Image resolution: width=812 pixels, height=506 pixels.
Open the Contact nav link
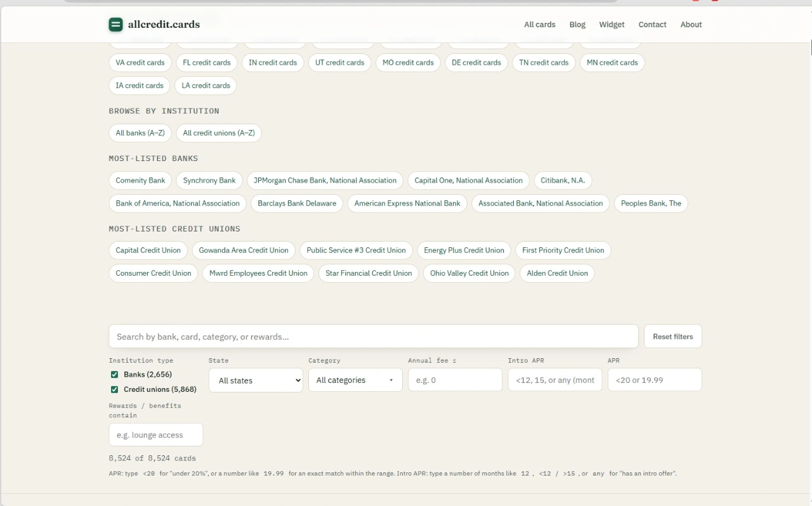click(x=652, y=25)
